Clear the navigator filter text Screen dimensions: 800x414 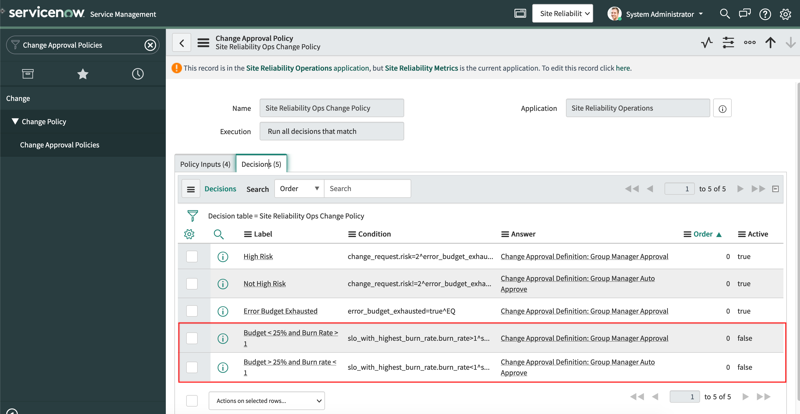point(149,45)
